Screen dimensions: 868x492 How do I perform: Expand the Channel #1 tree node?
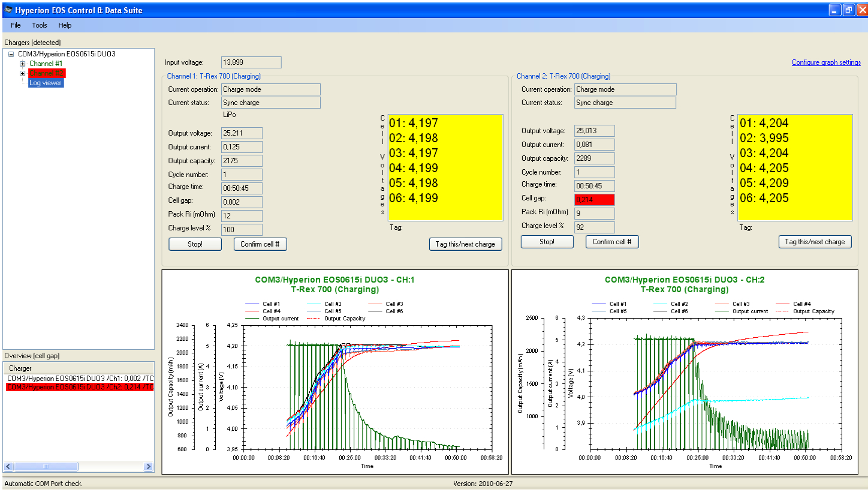tap(23, 64)
